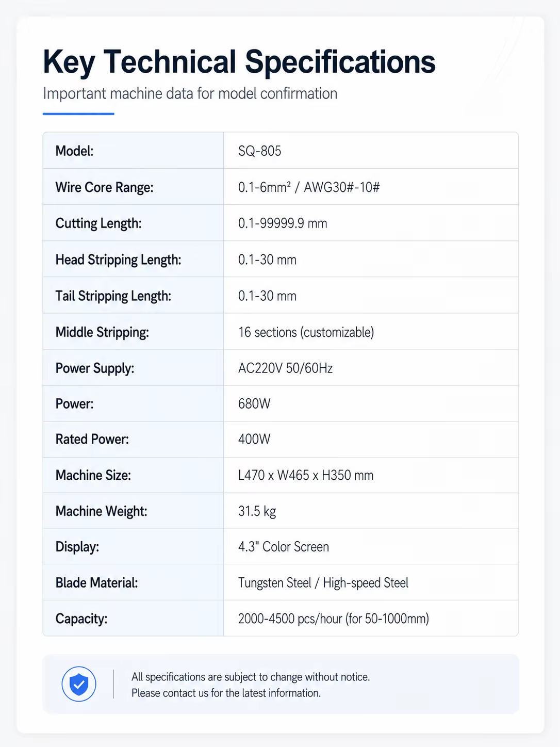The height and width of the screenshot is (747, 560).
Task: Select the 2000-4500 pcs/hour capacity value
Action: (x=334, y=619)
